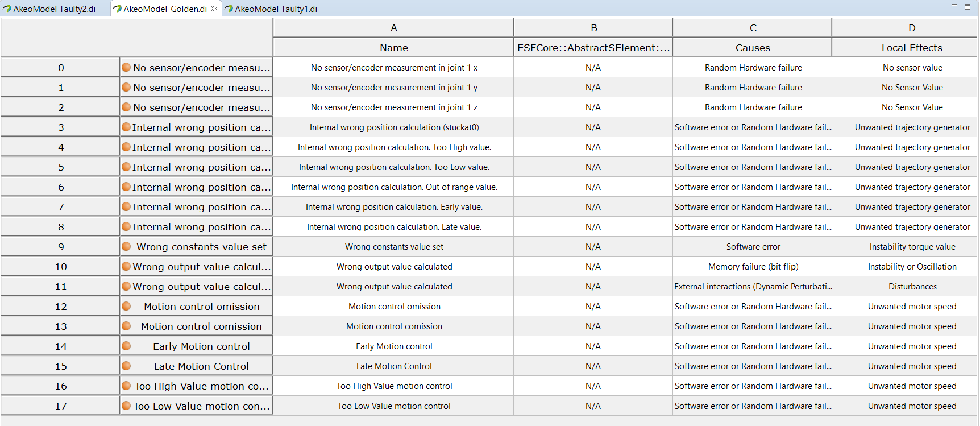Select row header number 9

pos(61,247)
